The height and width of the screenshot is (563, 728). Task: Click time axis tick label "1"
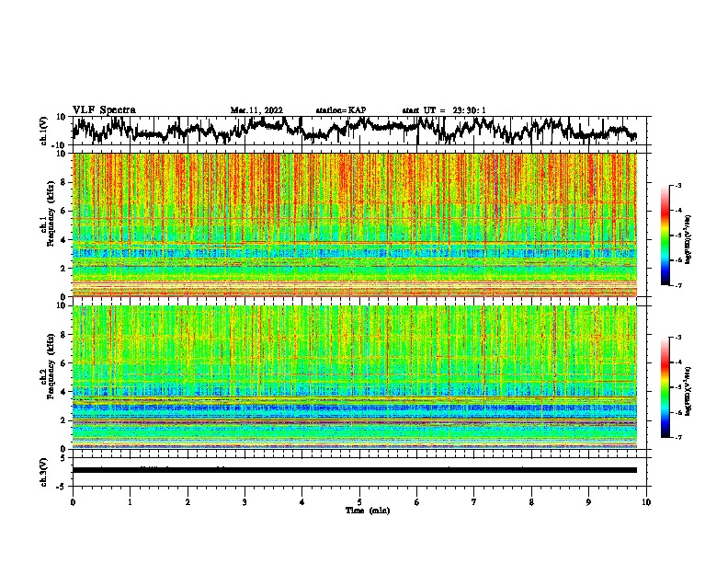131,502
